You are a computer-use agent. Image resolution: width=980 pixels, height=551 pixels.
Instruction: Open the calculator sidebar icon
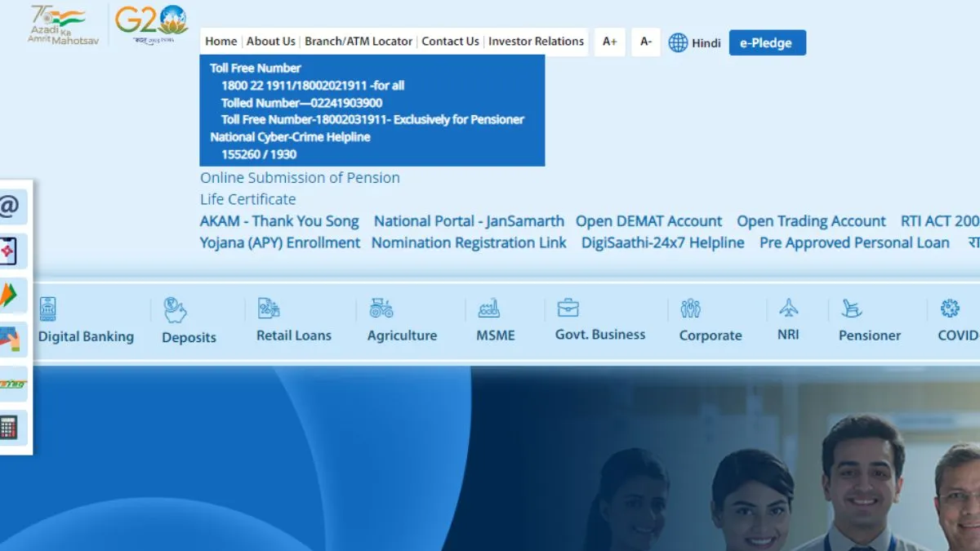(11, 428)
